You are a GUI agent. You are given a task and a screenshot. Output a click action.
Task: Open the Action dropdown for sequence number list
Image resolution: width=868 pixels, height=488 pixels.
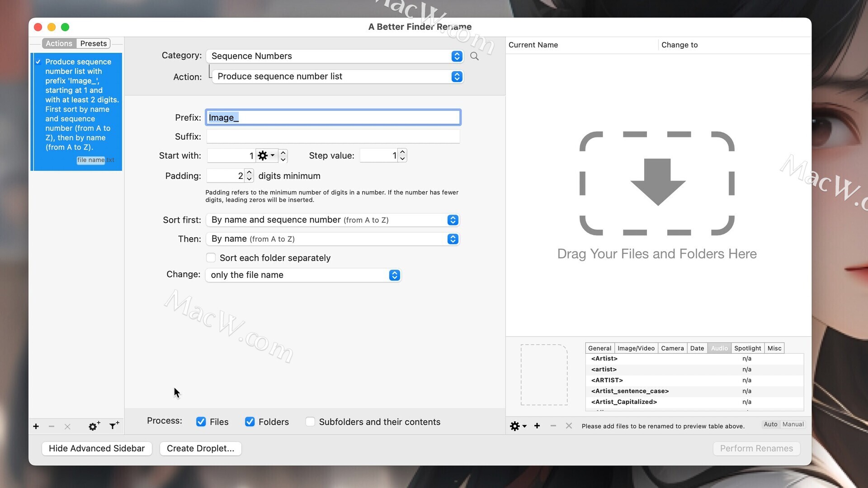coord(338,76)
